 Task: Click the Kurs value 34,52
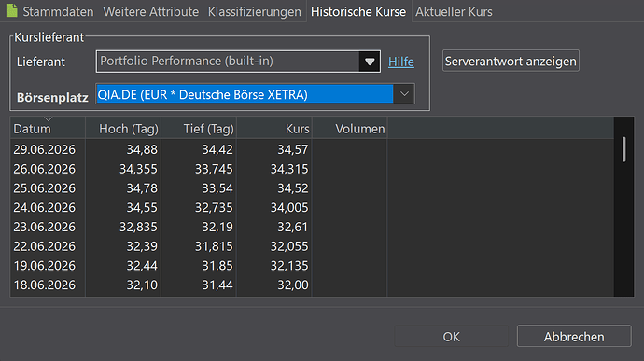coord(293,188)
